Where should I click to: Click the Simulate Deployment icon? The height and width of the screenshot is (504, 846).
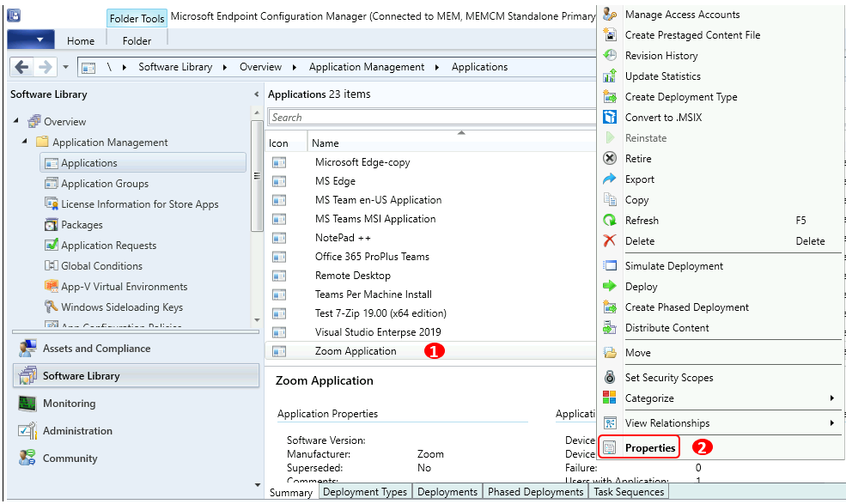click(x=610, y=265)
